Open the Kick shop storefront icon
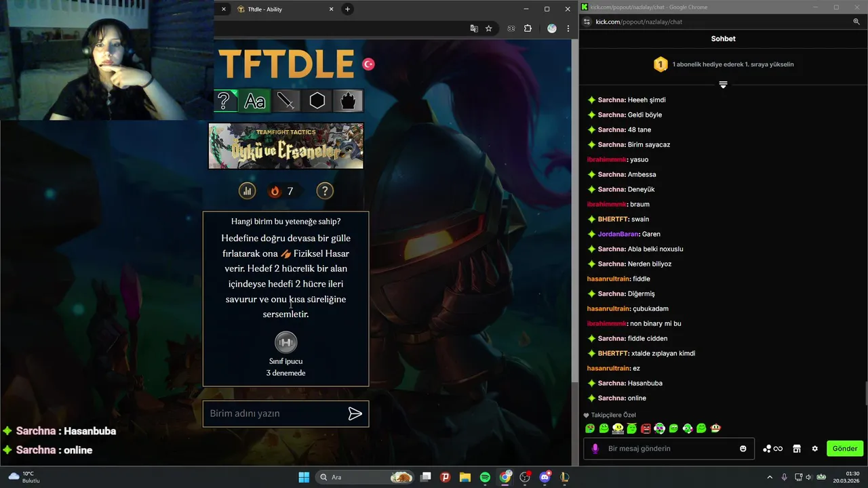This screenshot has width=868, height=488. tap(797, 449)
